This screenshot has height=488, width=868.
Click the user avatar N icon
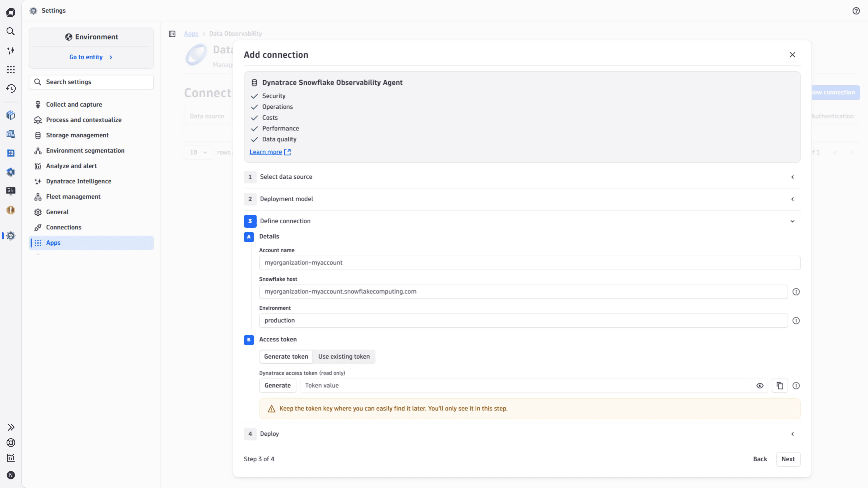tap(11, 475)
